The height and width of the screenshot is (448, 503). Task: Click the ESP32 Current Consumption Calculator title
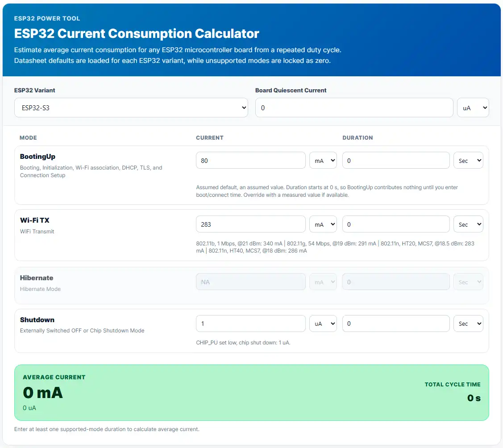coord(137,33)
